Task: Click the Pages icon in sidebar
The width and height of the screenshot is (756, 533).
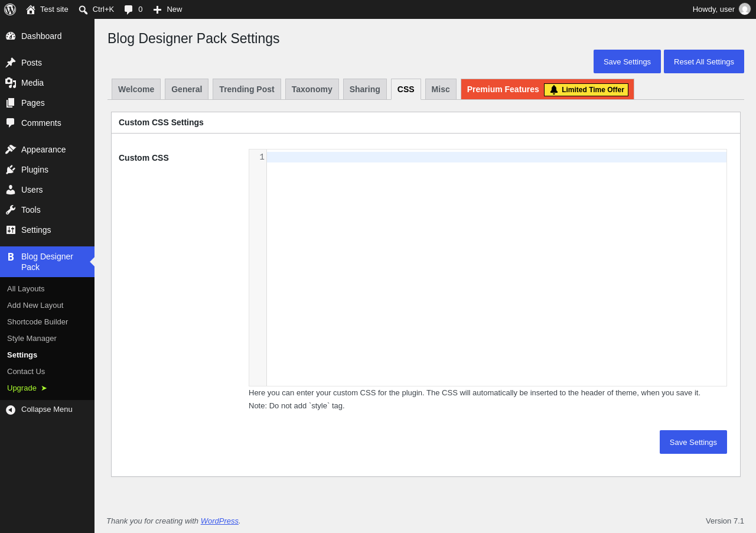Action: [11, 103]
